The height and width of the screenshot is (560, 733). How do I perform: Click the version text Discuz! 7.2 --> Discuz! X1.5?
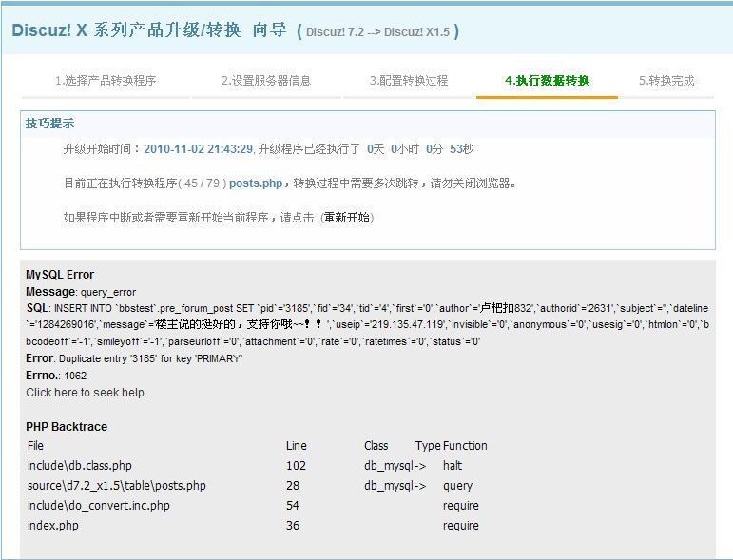(377, 31)
